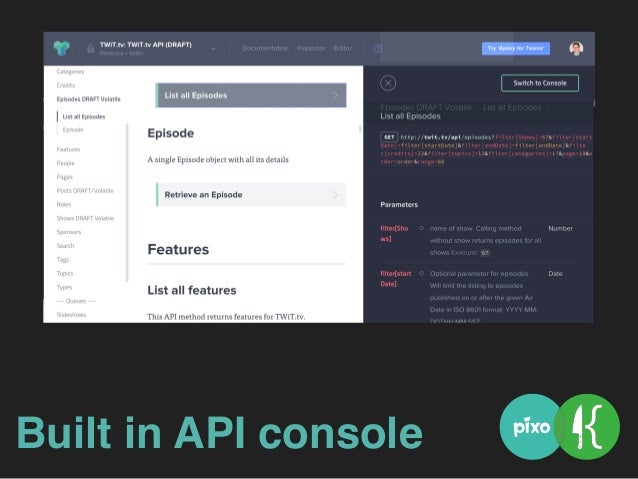Open Slideshows in the sidebar
Image resolution: width=638 pixels, height=479 pixels.
coord(72,315)
